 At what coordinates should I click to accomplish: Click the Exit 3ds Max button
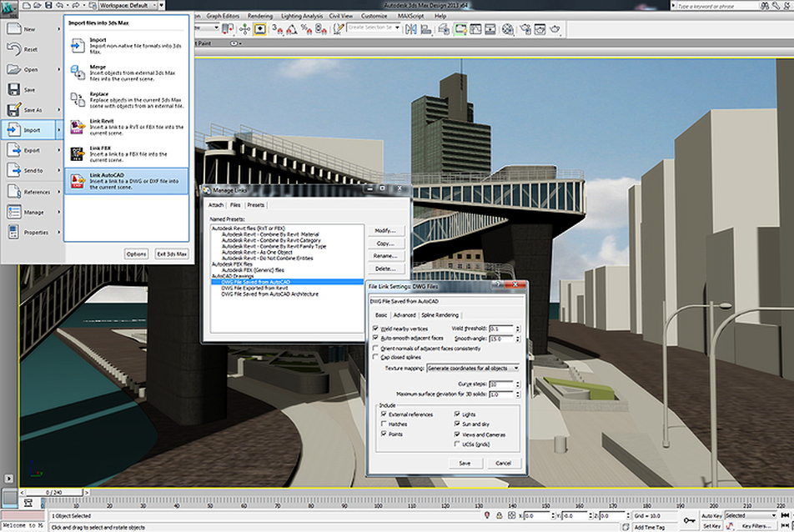click(x=172, y=254)
